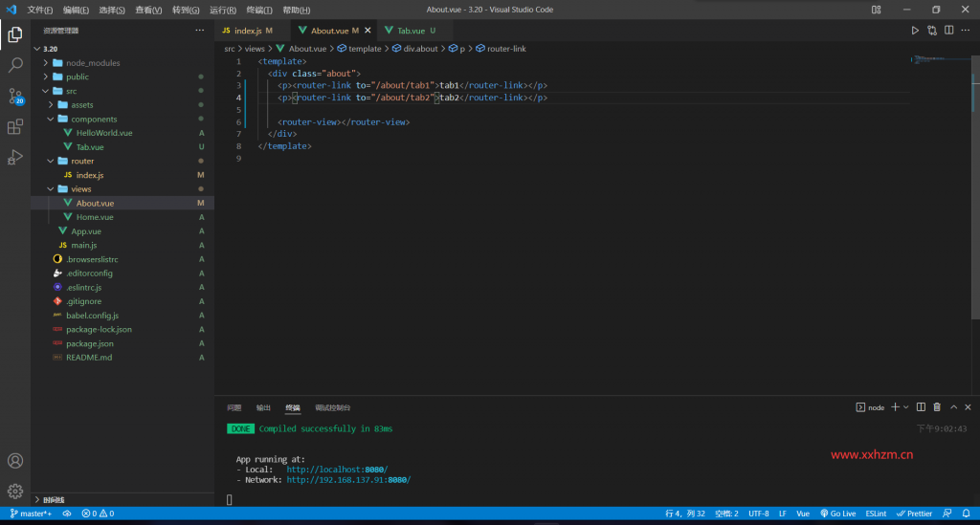
Task: Toggle Go Live server in status bar
Action: tap(837, 514)
